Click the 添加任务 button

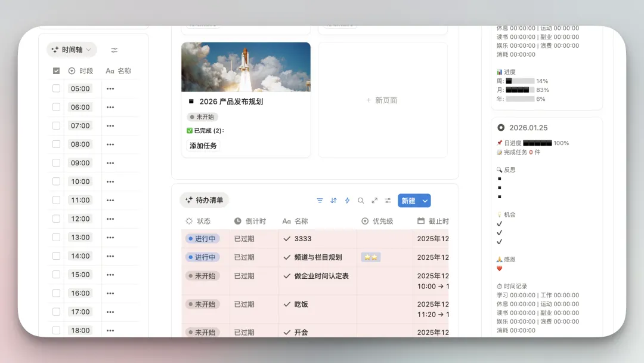pyautogui.click(x=203, y=146)
